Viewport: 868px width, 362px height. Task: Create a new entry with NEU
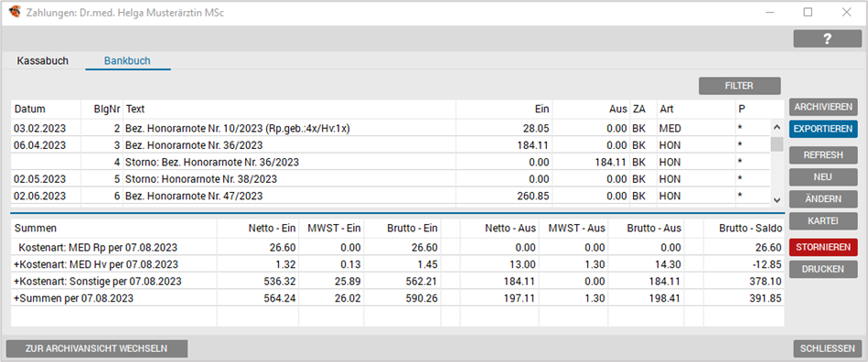[x=823, y=177]
